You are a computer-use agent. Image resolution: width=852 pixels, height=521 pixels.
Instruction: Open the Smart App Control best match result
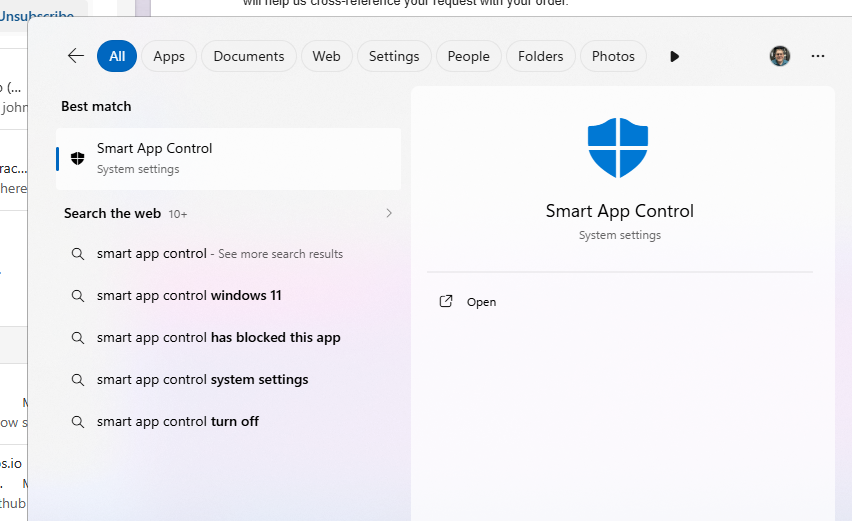click(x=228, y=158)
